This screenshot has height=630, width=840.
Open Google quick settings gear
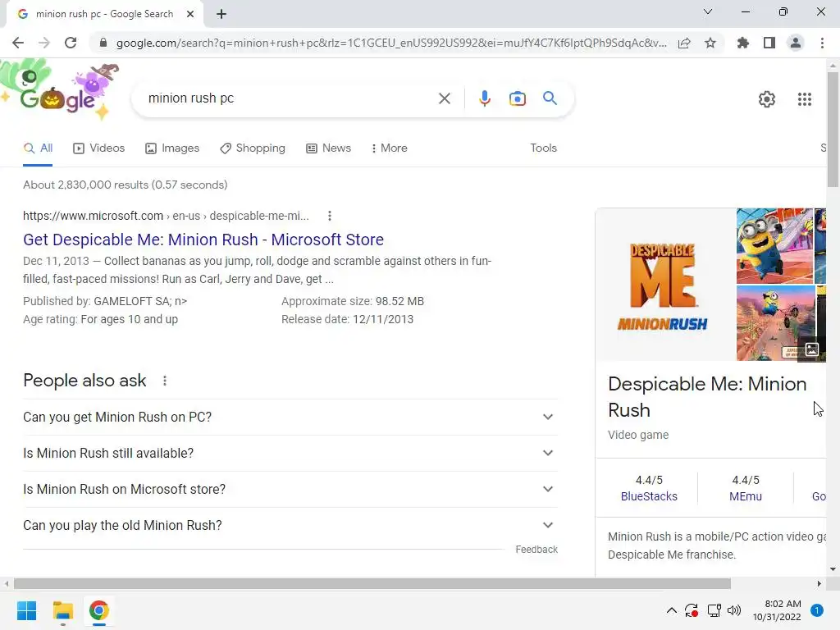(767, 99)
